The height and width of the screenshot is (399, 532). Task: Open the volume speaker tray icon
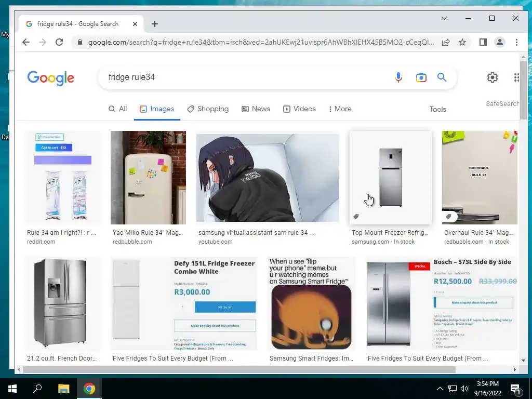point(464,389)
